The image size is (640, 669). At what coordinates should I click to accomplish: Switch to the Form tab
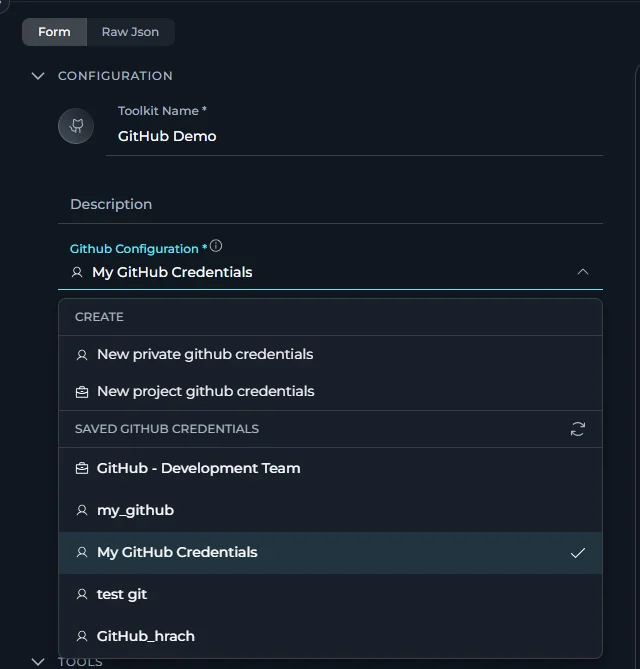(x=54, y=32)
